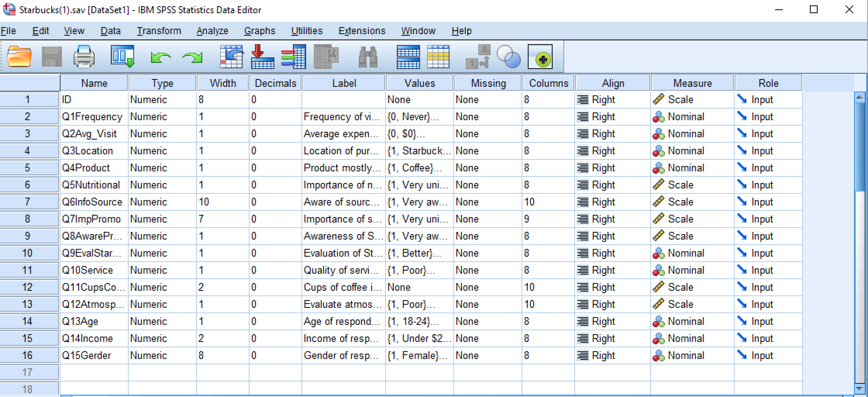Screen dimensions: 868x397
Task: Click the Open data document icon
Action: click(x=19, y=57)
